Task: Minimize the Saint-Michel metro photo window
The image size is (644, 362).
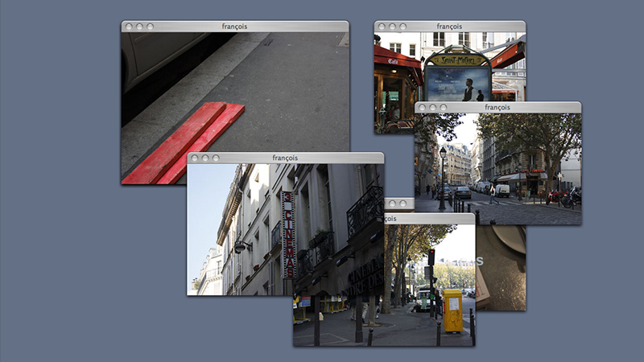Action: pyautogui.click(x=393, y=27)
